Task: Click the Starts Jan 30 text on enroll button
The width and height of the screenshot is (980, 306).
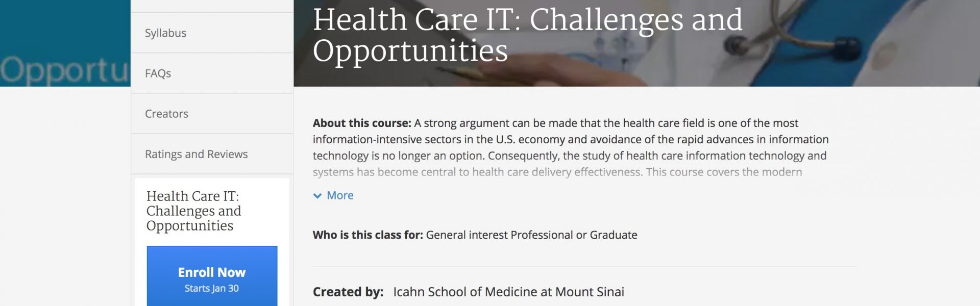Action: click(x=212, y=288)
